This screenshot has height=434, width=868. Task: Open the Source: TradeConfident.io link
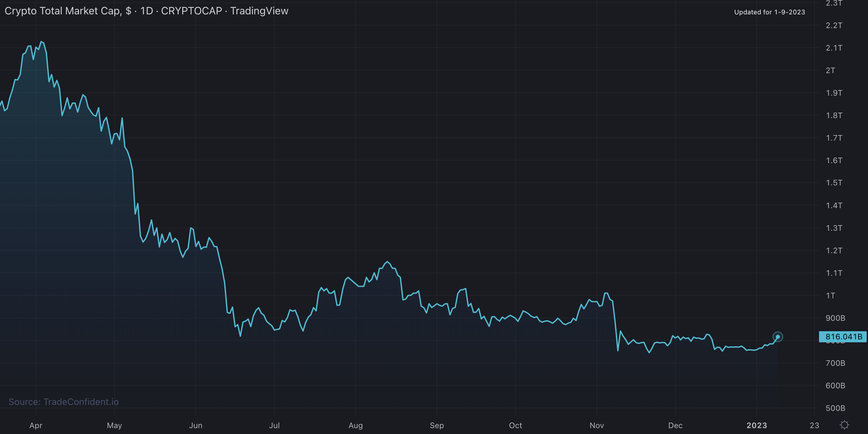63,401
